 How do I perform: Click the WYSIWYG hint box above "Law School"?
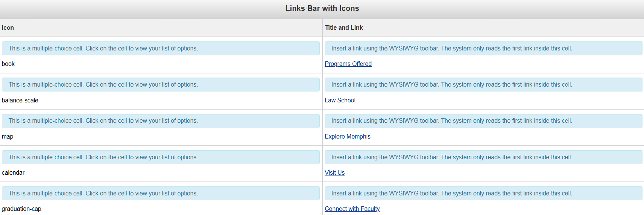tap(483, 85)
